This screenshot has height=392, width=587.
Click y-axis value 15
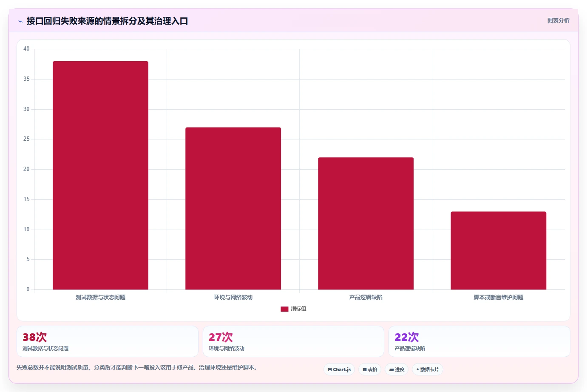pos(26,199)
